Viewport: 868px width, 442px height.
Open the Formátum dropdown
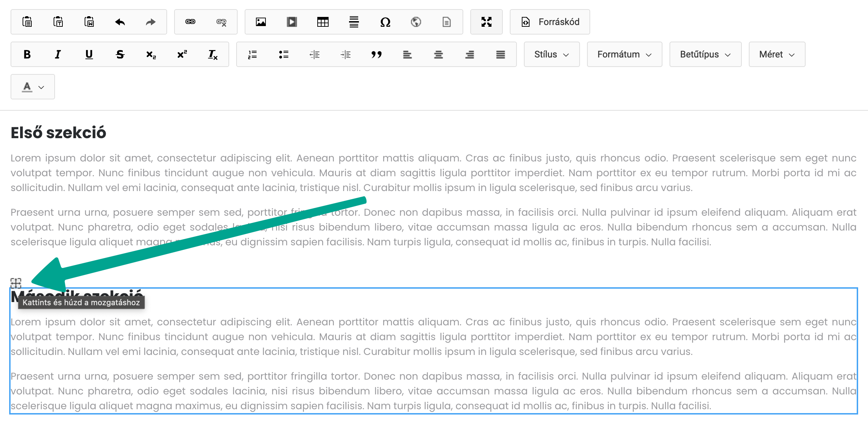click(x=624, y=54)
